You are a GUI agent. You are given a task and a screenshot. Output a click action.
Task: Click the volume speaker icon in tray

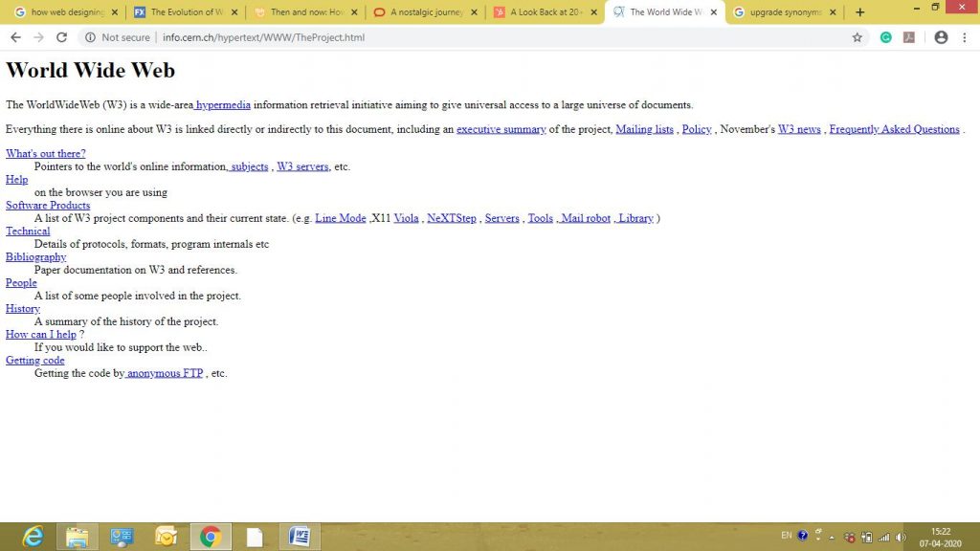coord(901,537)
